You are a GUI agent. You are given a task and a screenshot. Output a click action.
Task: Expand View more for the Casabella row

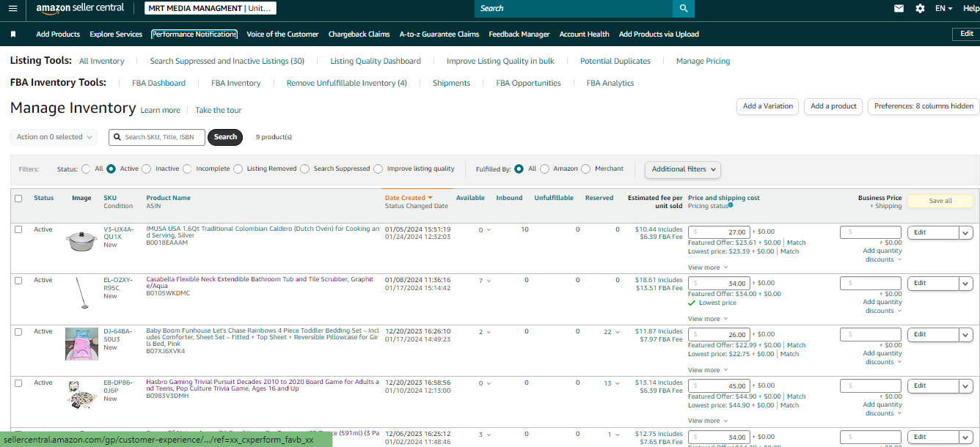click(708, 319)
